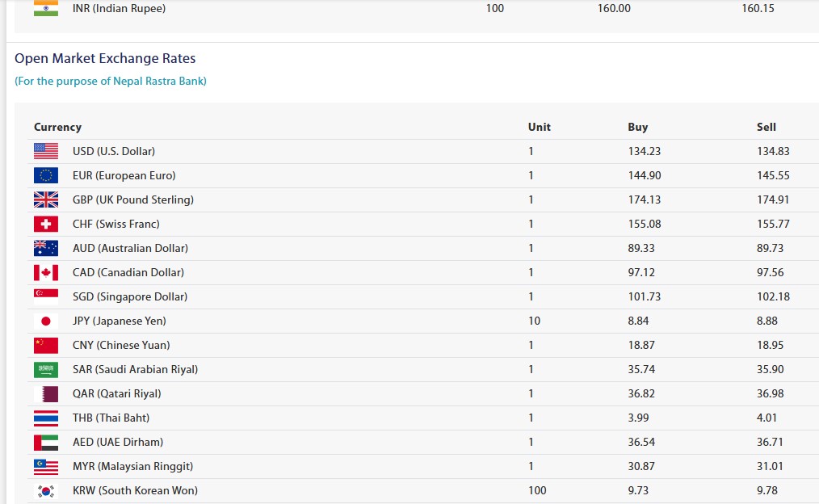
Task: Select the Open Market Exchange Rates heading
Action: click(105, 58)
